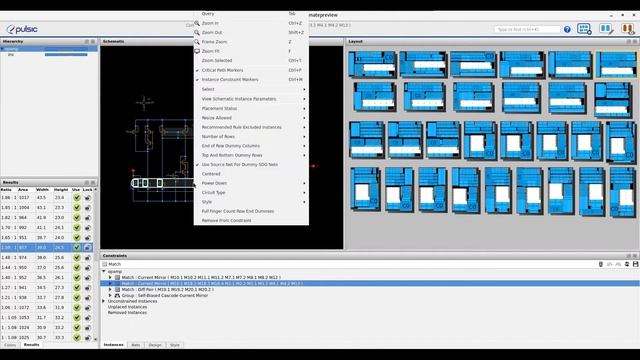Sort results by the Area column header
This screenshot has height=360, width=640.
click(23, 190)
